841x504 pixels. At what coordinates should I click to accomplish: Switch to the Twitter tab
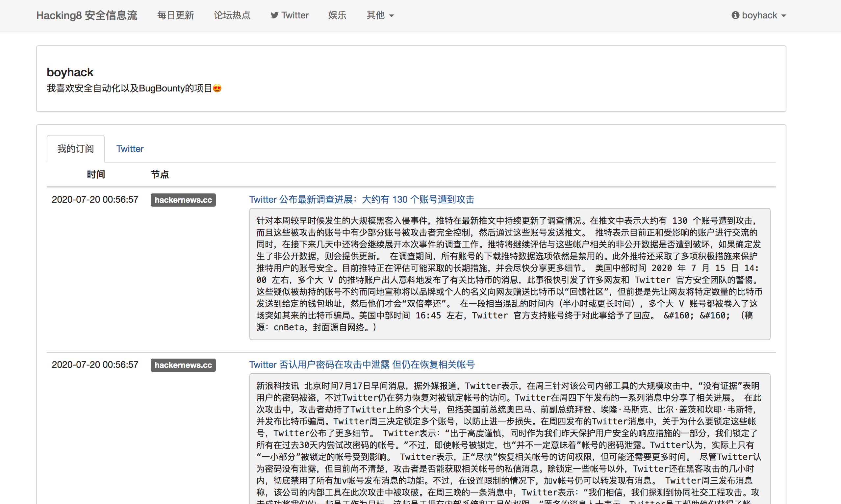pyautogui.click(x=130, y=149)
